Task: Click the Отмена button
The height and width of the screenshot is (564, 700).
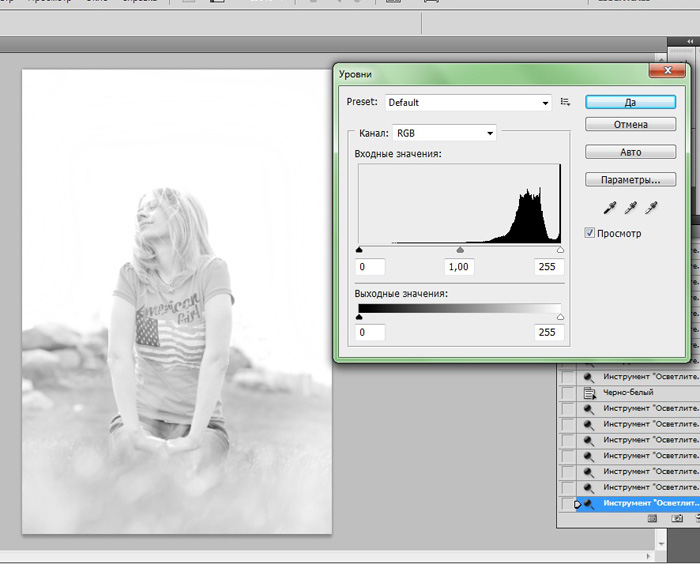Action: 630,125
